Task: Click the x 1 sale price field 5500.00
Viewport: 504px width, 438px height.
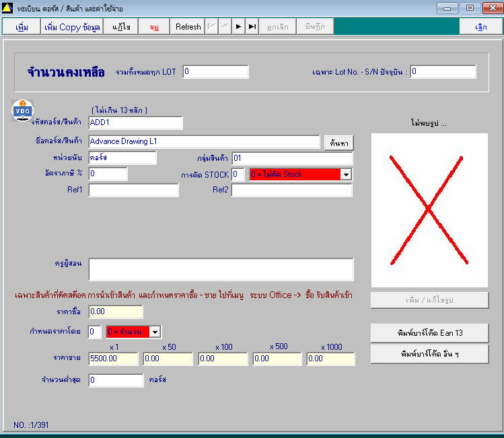Action: pos(113,359)
